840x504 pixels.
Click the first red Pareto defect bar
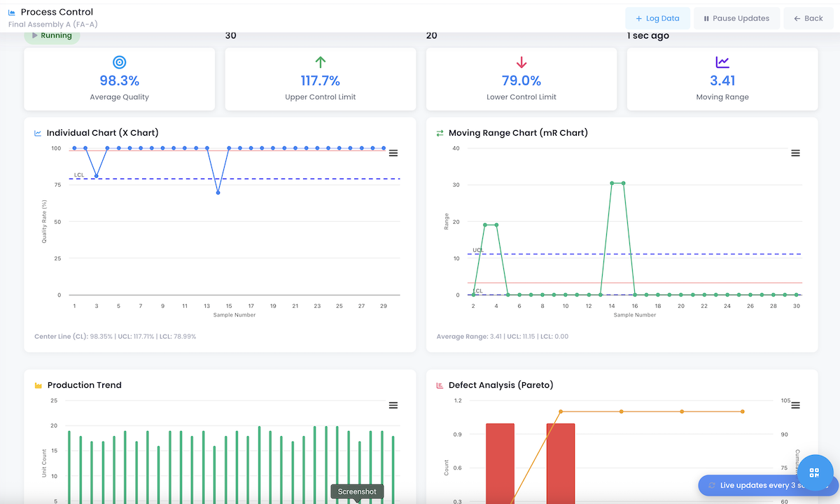[500, 462]
